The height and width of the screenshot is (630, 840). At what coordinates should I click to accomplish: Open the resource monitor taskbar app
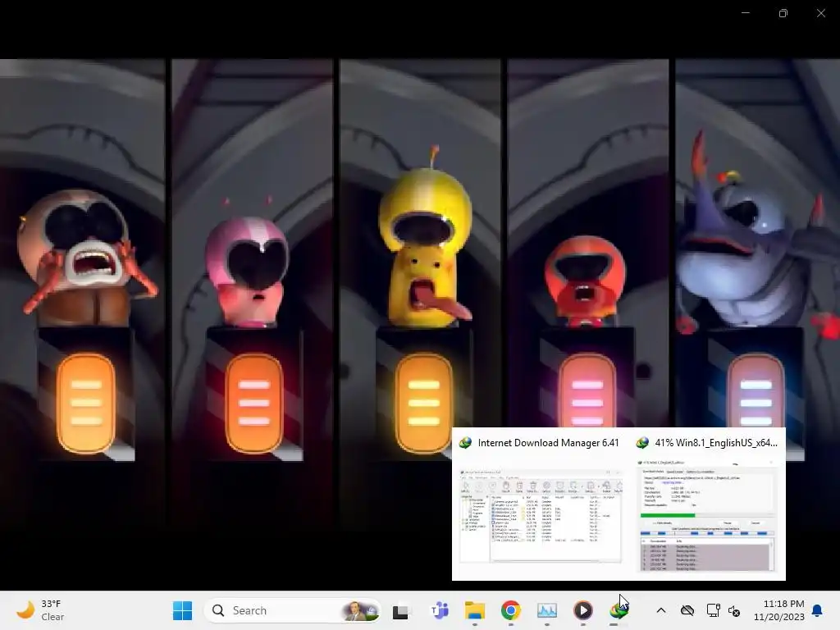[547, 610]
